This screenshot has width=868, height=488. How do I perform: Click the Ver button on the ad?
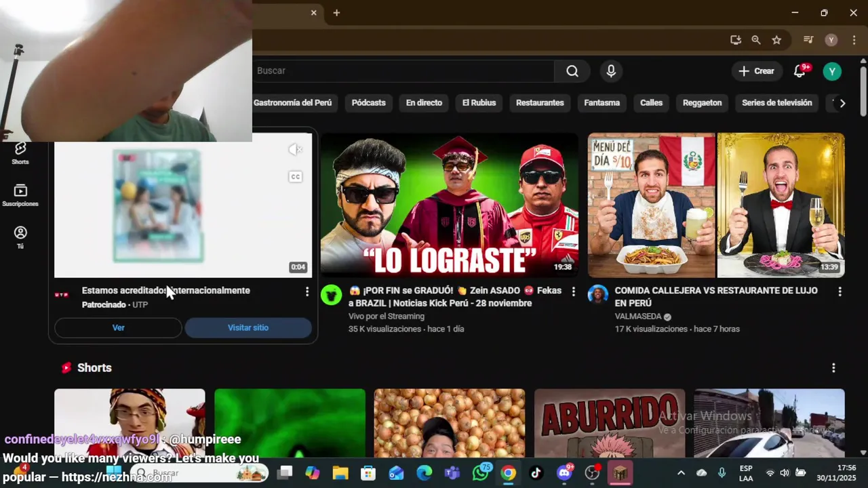[118, 328]
